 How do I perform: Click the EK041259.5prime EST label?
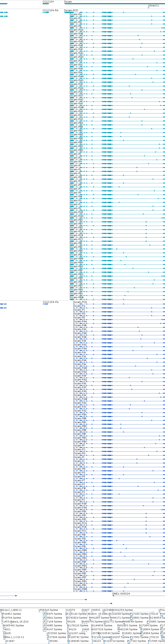[x=122, y=610]
